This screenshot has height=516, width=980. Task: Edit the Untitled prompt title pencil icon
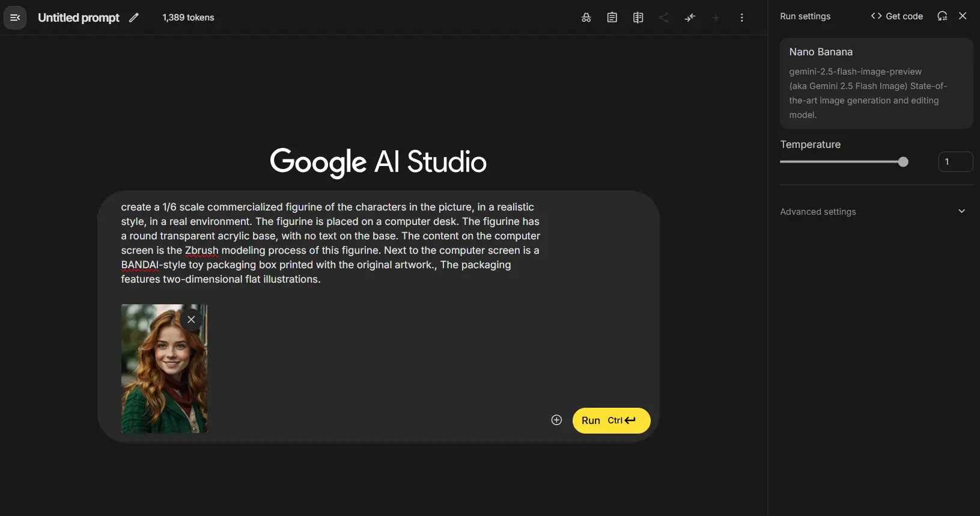134,17
